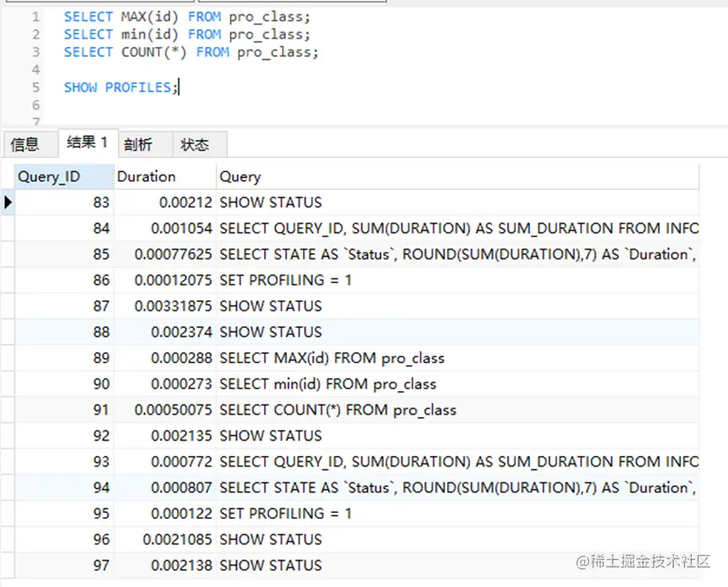This screenshot has width=728, height=587.
Task: Open the 剖析 tab
Action: point(146,145)
